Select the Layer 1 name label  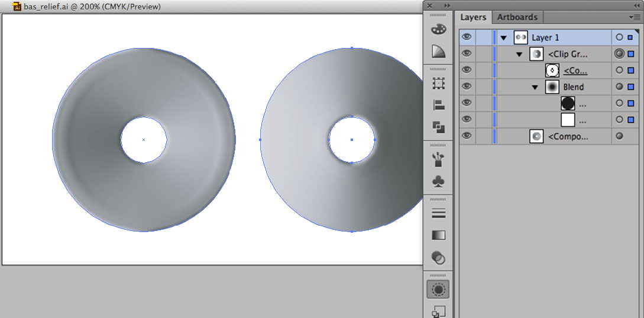(x=545, y=37)
